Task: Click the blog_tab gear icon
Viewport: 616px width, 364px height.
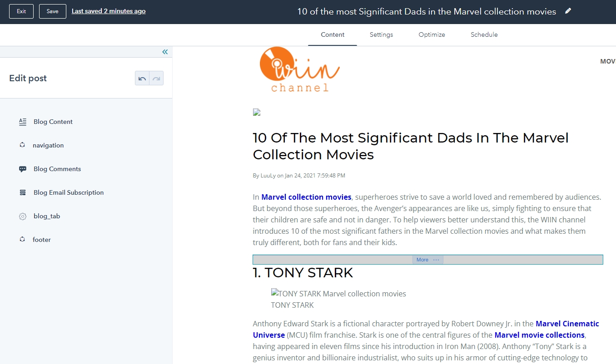Action: (23, 216)
